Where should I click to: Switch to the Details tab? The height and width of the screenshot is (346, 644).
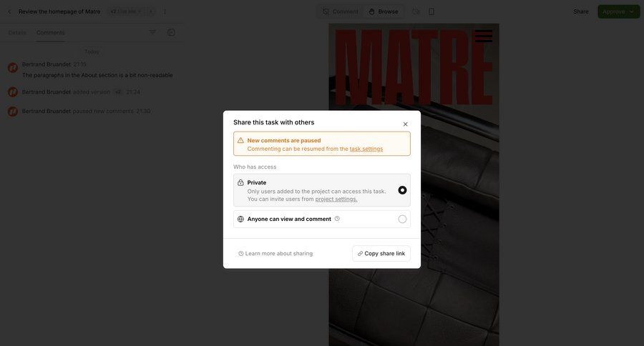coord(17,33)
